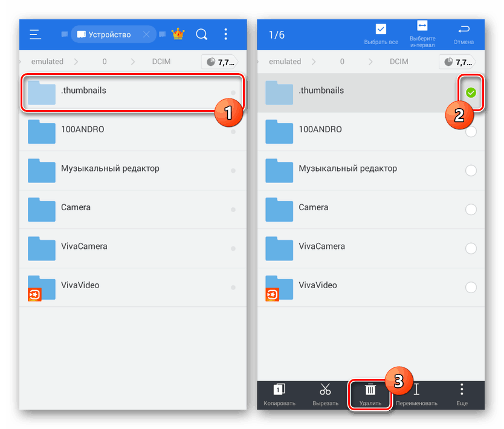The height and width of the screenshot is (429, 504).
Task: Go to emulated breadcrumb in left screen
Action: pos(47,62)
